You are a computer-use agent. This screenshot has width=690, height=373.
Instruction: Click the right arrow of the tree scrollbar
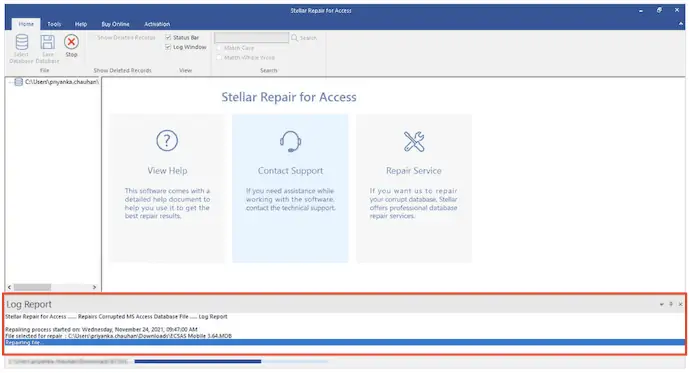tap(94, 287)
